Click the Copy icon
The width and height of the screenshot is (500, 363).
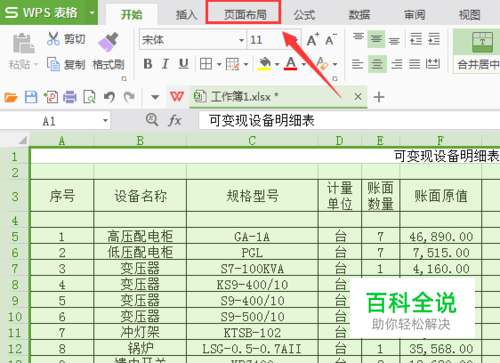[53, 64]
